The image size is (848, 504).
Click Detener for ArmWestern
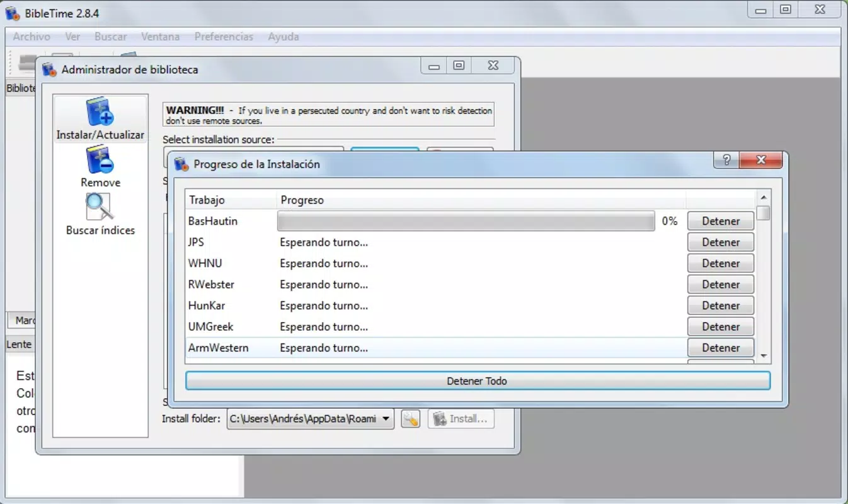pos(721,348)
